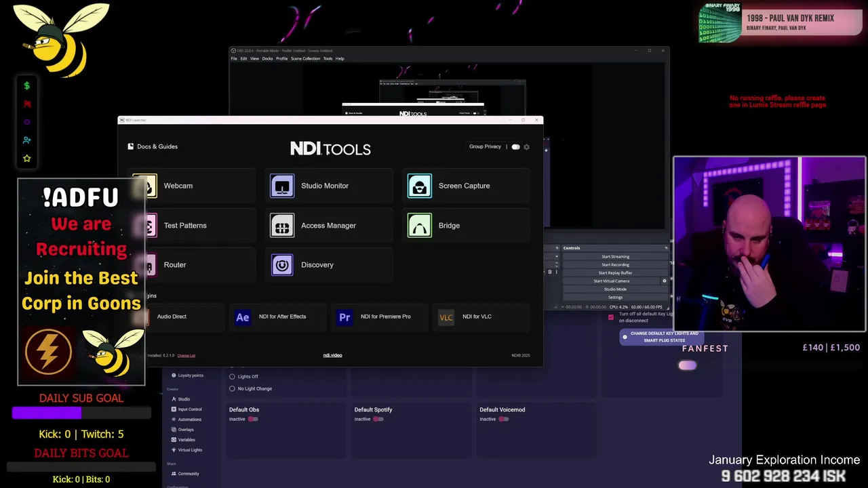Enable Studio Mode in OBS Controls
868x488 pixels.
tap(615, 289)
